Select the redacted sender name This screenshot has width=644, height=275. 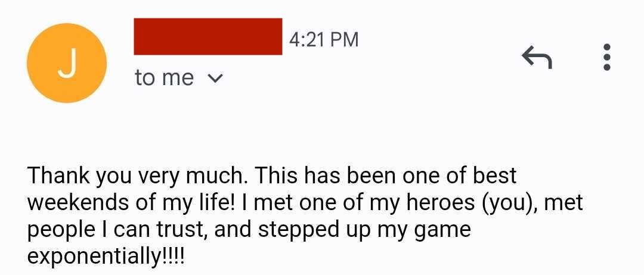208,37
